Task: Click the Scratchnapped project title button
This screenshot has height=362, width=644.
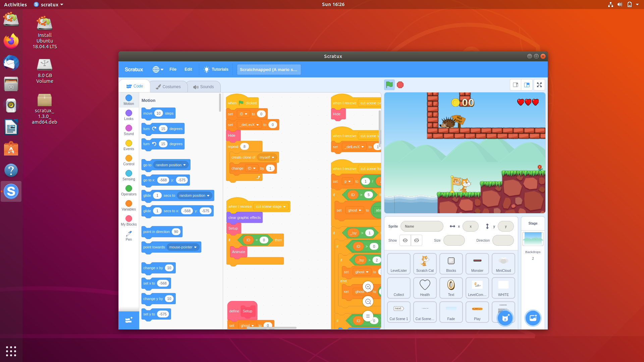Action: coord(268,69)
